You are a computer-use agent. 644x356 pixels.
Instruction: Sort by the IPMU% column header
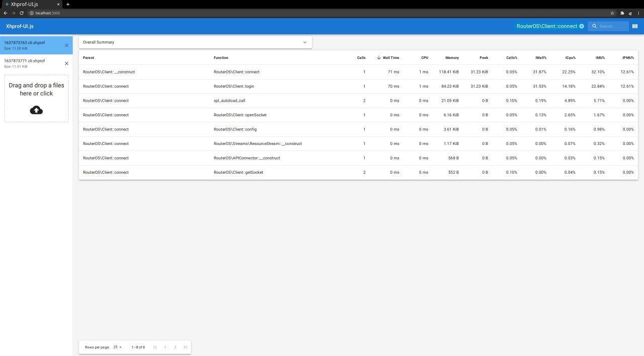tap(628, 58)
